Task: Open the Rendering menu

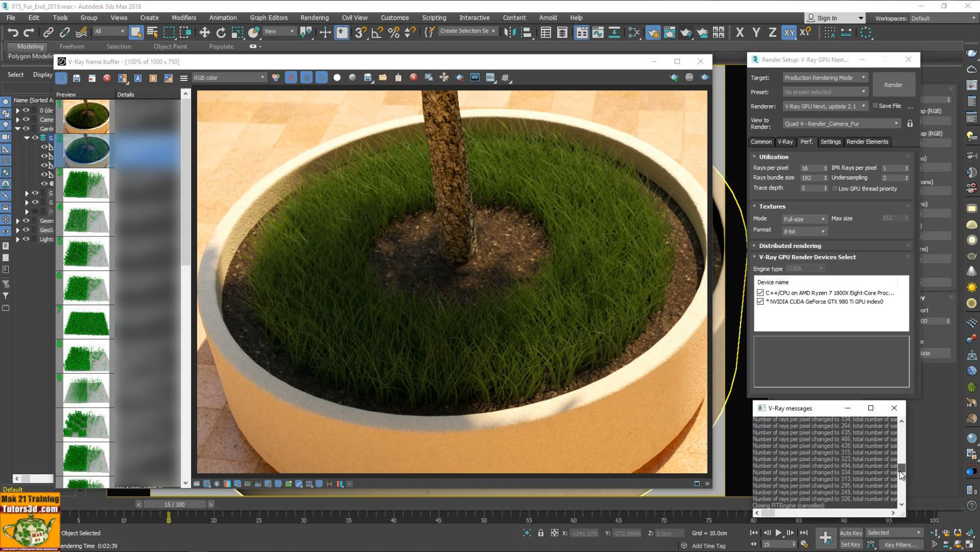Action: coord(314,18)
